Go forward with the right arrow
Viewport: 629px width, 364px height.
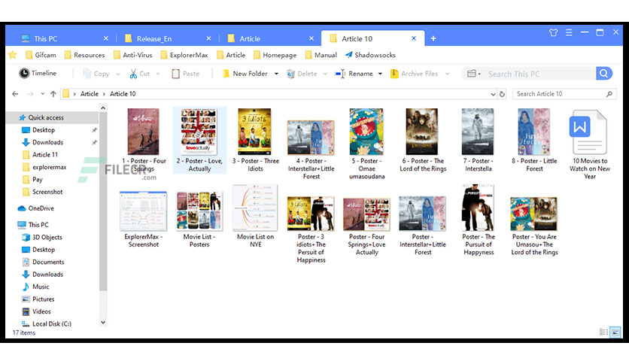pos(31,94)
